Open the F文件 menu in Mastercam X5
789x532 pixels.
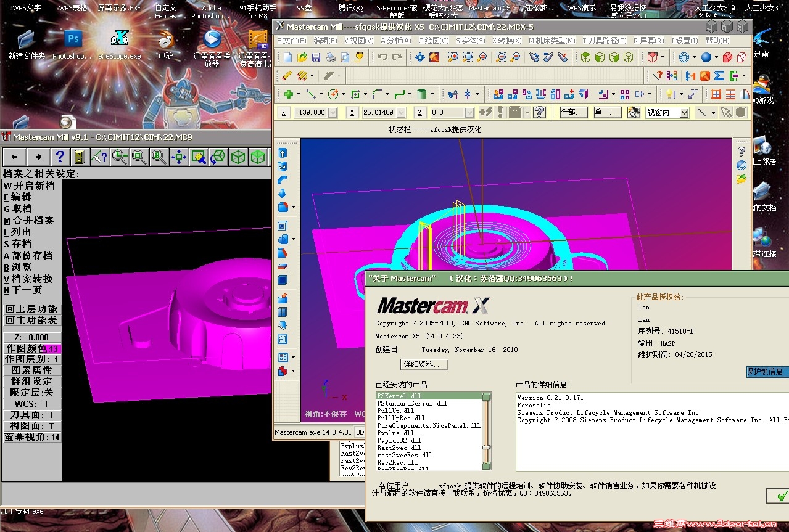pyautogui.click(x=292, y=41)
